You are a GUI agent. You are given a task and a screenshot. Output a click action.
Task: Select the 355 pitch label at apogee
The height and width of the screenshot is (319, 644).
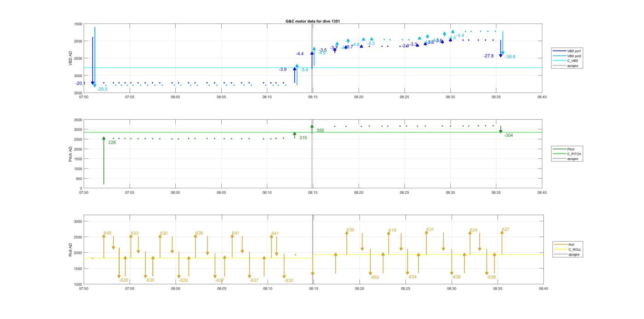click(x=320, y=130)
